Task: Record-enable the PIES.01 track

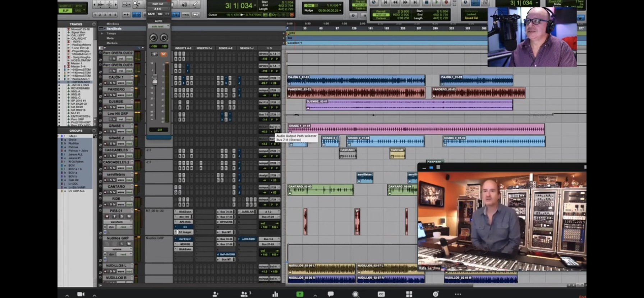Action: pos(107,216)
